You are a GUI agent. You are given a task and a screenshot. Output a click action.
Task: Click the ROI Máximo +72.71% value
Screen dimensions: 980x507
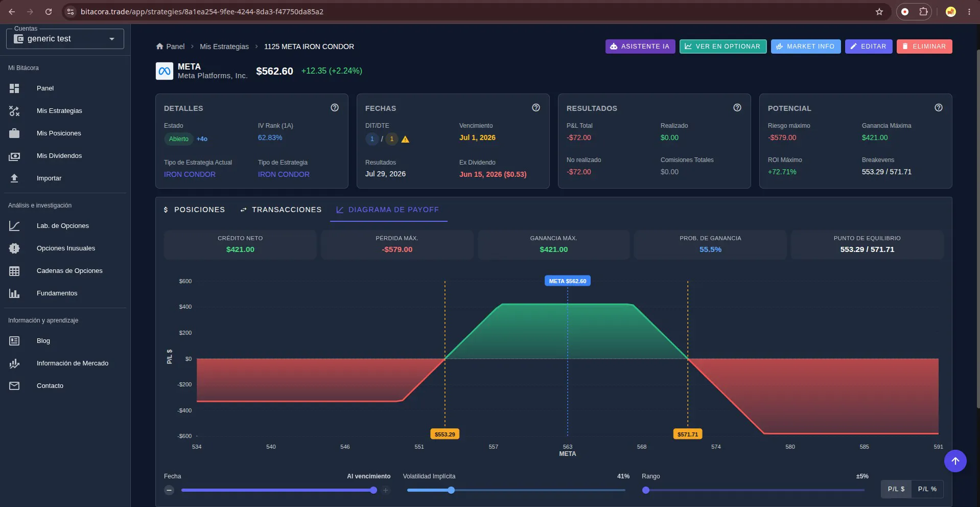pyautogui.click(x=782, y=172)
